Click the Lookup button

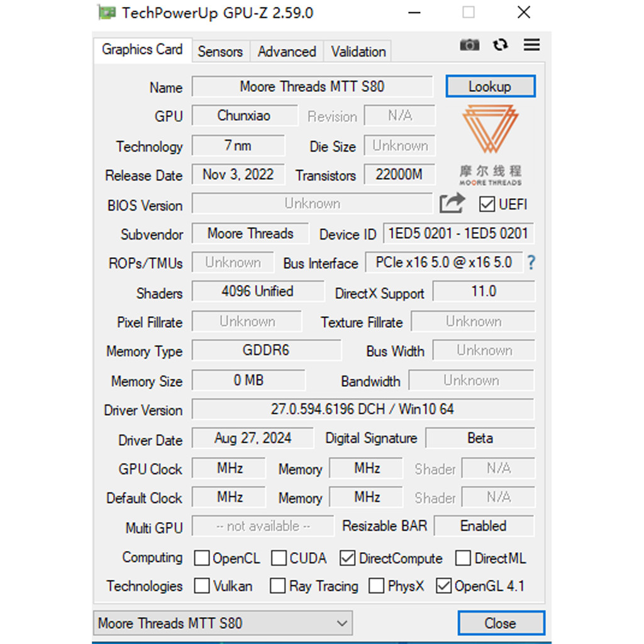pyautogui.click(x=491, y=86)
